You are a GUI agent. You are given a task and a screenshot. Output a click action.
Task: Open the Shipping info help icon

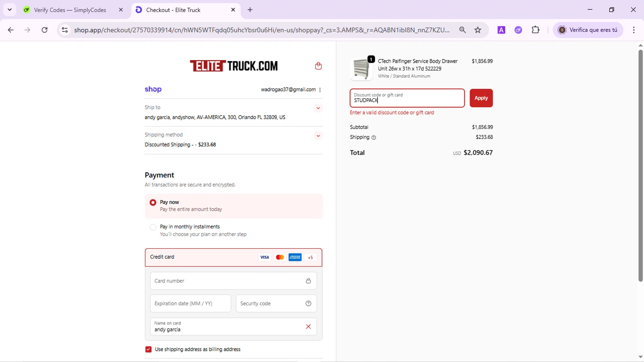pyautogui.click(x=374, y=138)
